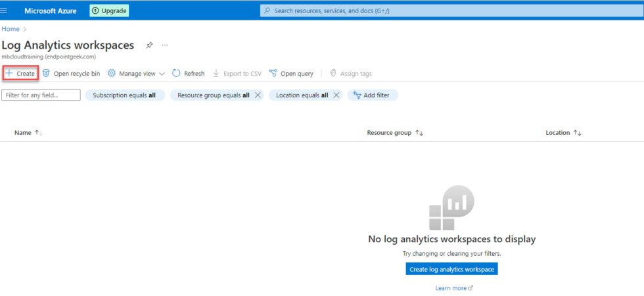Click the Open query button

[291, 74]
